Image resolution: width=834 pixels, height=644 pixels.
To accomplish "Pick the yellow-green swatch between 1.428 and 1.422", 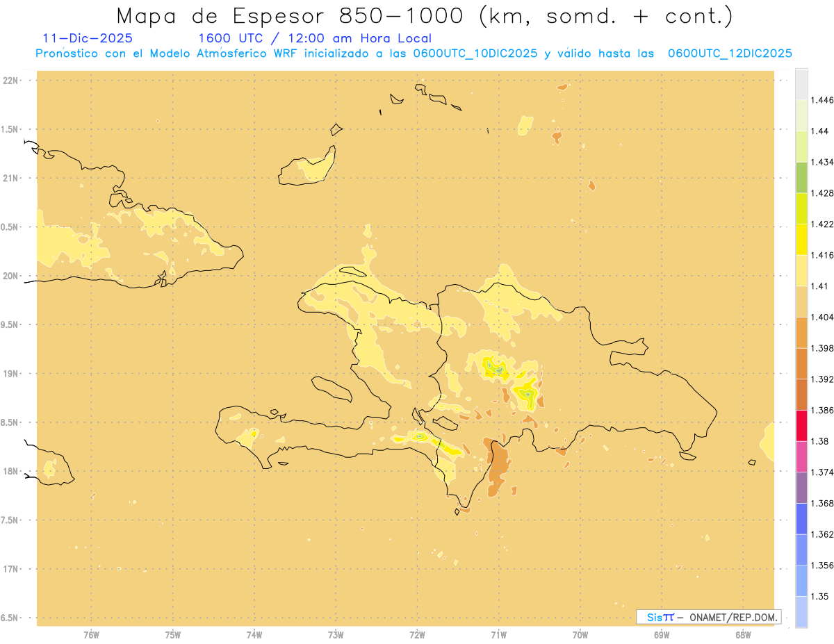I will (801, 208).
